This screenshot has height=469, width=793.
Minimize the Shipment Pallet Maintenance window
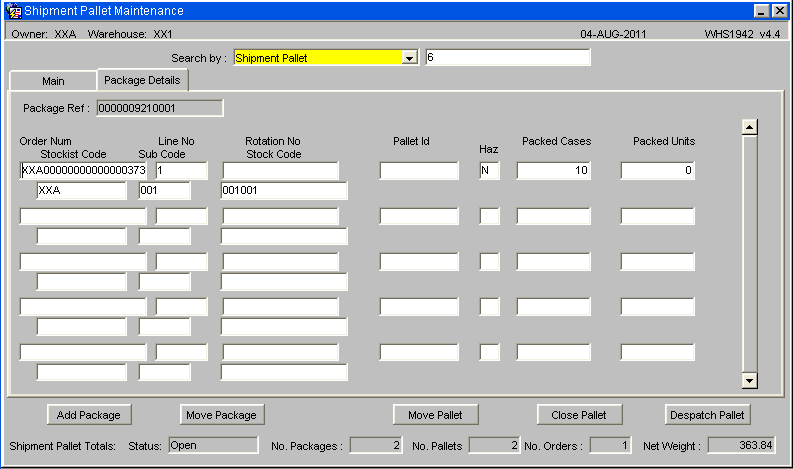762,11
